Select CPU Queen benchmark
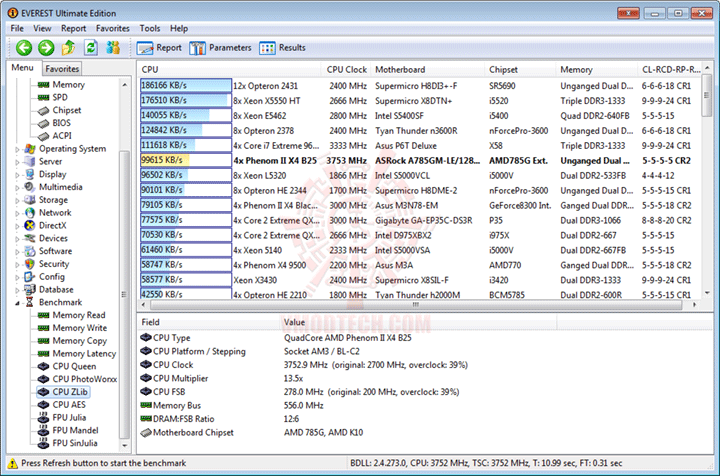Image resolution: width=720 pixels, height=476 pixels. (74, 366)
